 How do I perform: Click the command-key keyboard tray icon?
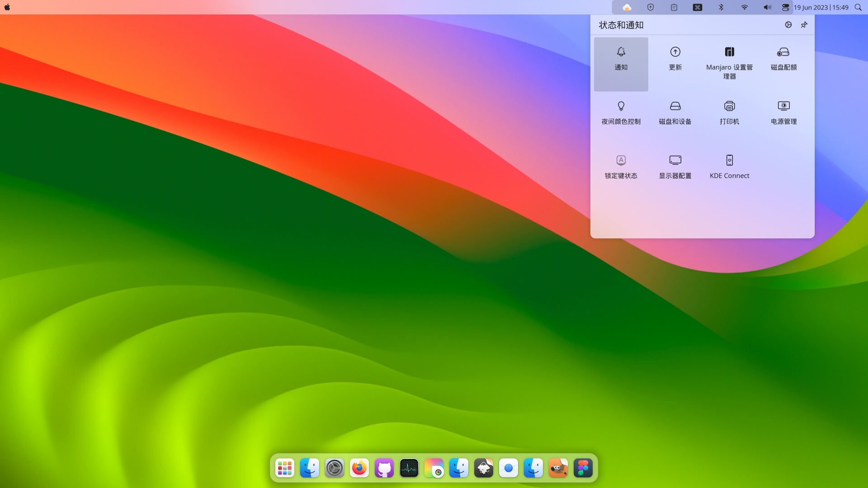(697, 7)
